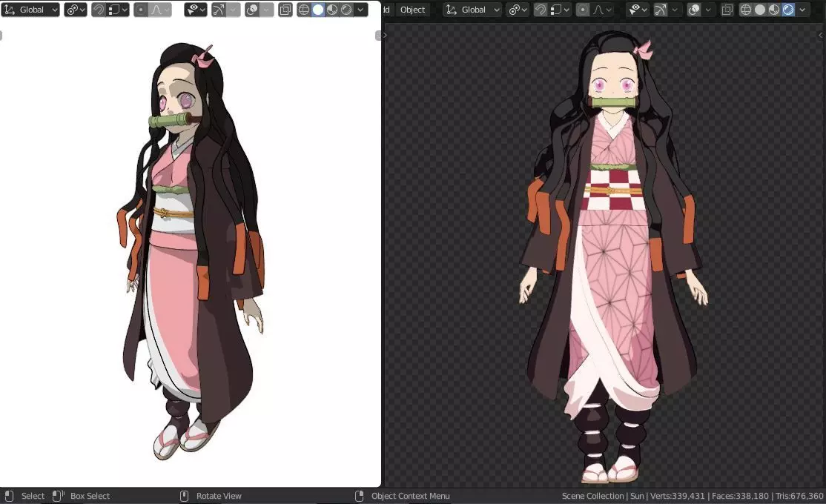
Task: Open overlay options arrow in left viewport
Action: pyautogui.click(x=267, y=10)
